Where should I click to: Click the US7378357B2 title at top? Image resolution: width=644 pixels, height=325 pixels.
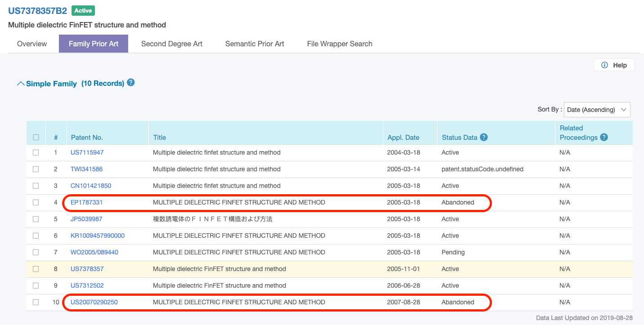(x=37, y=11)
